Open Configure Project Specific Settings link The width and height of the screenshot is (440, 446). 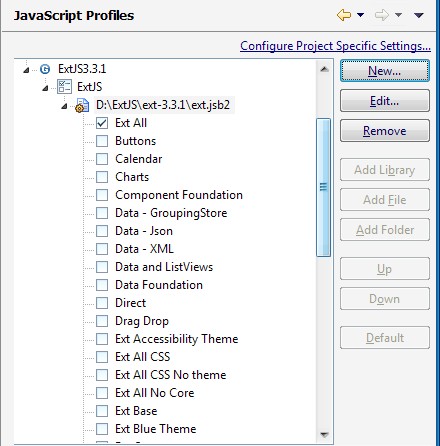click(335, 46)
